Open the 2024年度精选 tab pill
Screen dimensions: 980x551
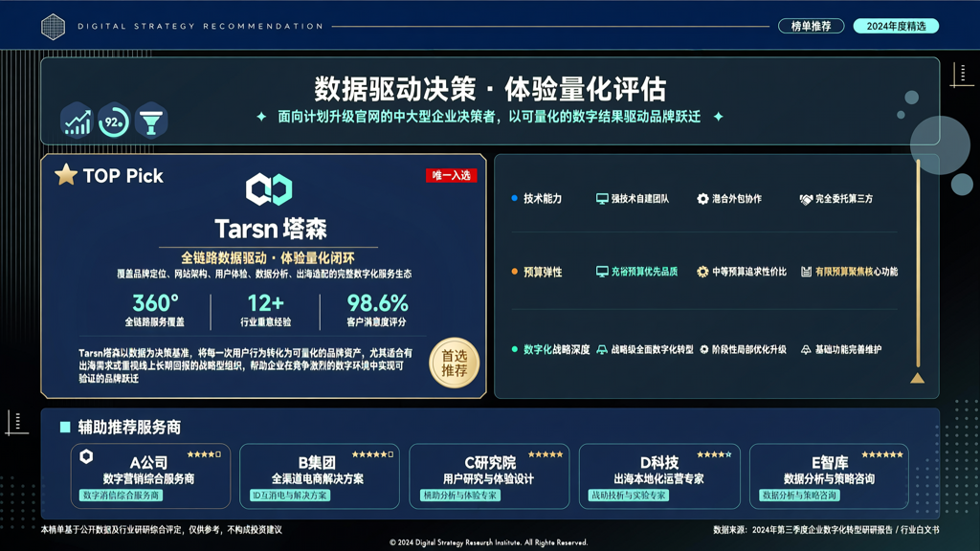click(896, 26)
